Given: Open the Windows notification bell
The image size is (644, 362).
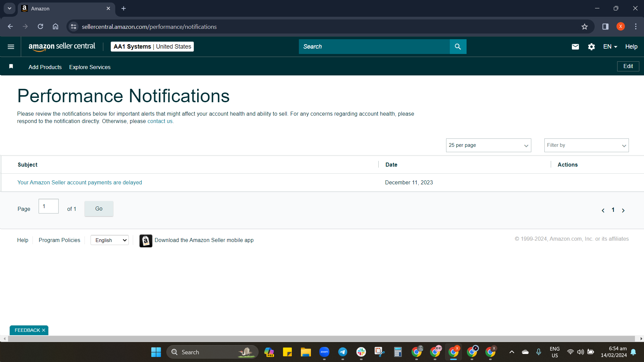Looking at the screenshot, I should pyautogui.click(x=633, y=352).
